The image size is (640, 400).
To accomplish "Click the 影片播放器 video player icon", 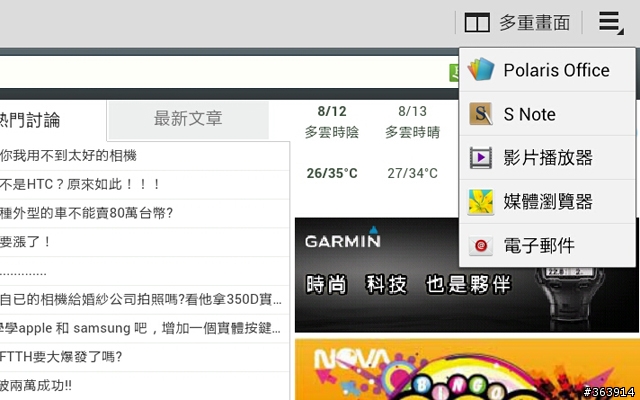I will [x=480, y=158].
